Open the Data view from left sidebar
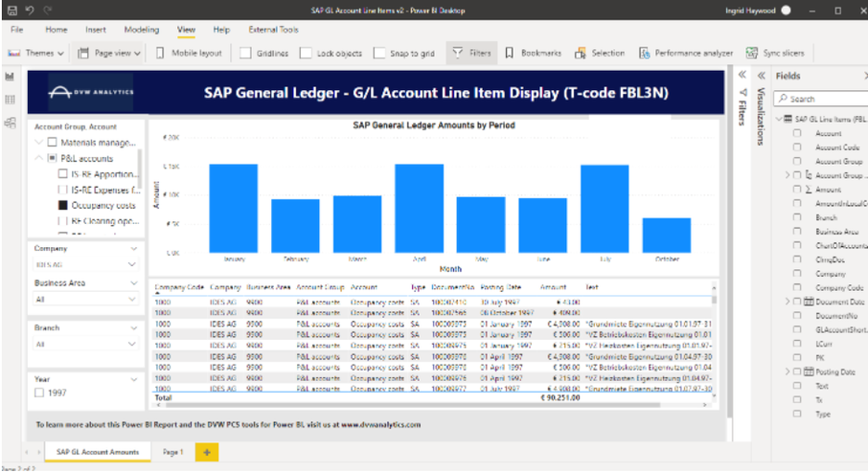The height and width of the screenshot is (472, 868). pos(11,100)
